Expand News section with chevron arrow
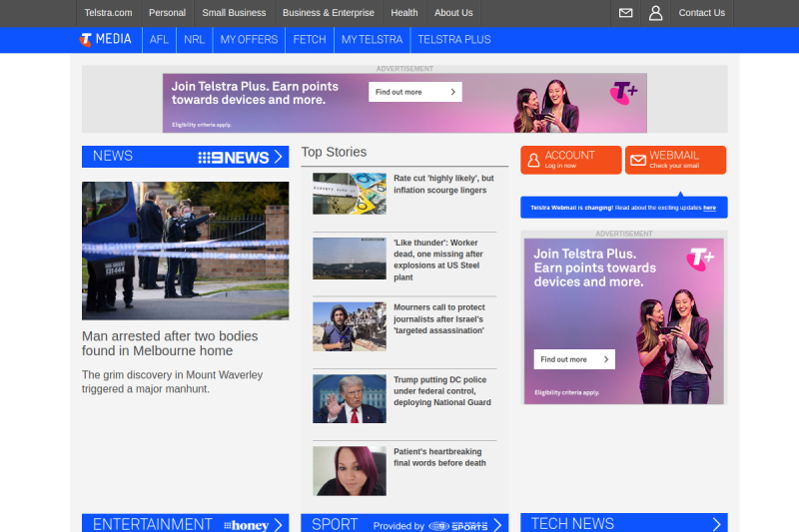The width and height of the screenshot is (799, 532). click(279, 157)
